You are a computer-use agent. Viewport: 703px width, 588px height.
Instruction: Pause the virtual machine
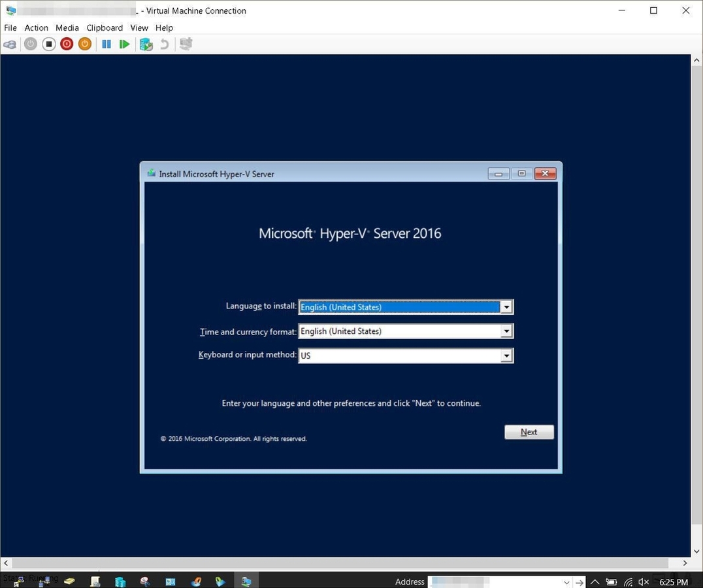106,44
